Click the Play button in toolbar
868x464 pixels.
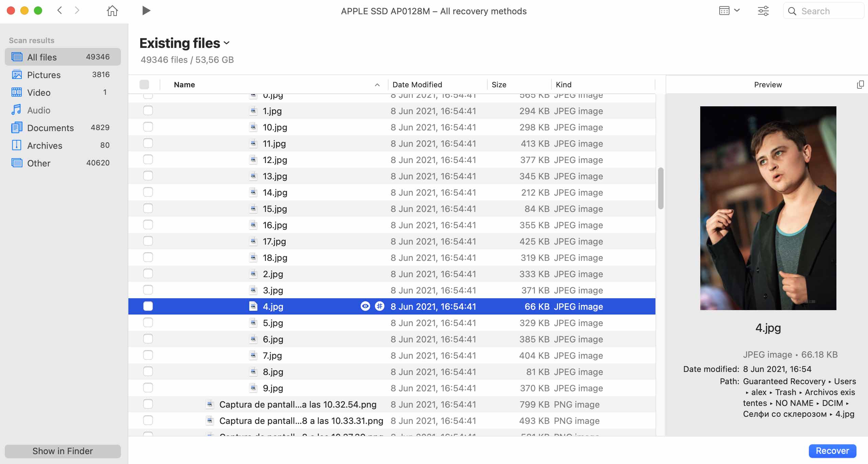pyautogui.click(x=145, y=10)
